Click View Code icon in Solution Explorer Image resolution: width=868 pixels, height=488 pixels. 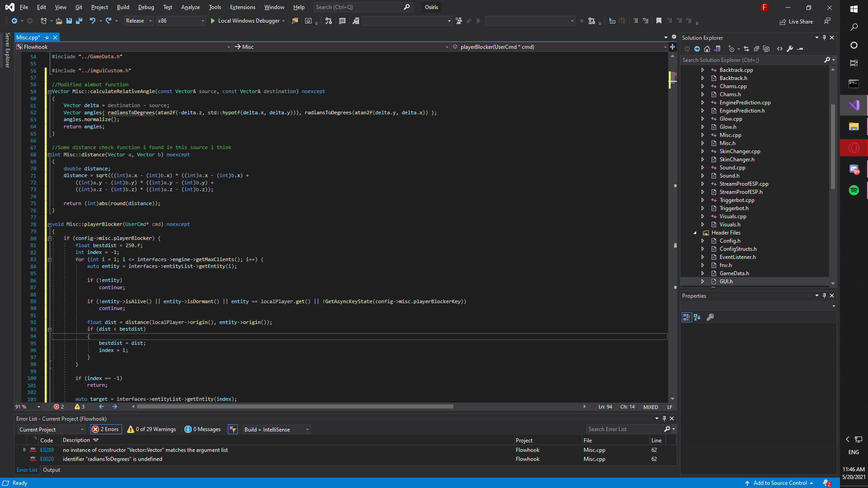tap(780, 49)
